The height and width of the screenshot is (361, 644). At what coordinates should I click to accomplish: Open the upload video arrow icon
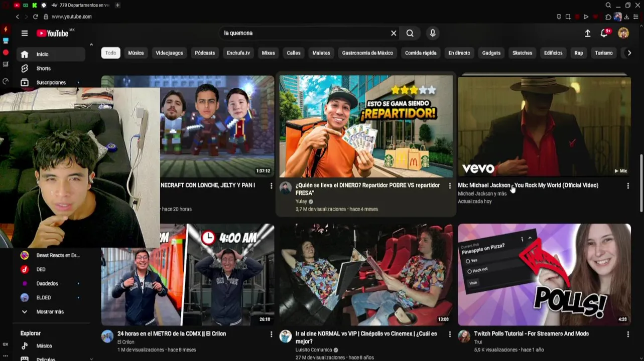tap(588, 33)
